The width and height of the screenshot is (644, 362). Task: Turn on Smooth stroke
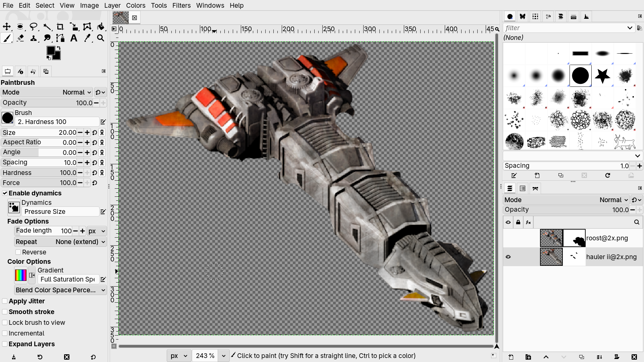click(x=5, y=312)
